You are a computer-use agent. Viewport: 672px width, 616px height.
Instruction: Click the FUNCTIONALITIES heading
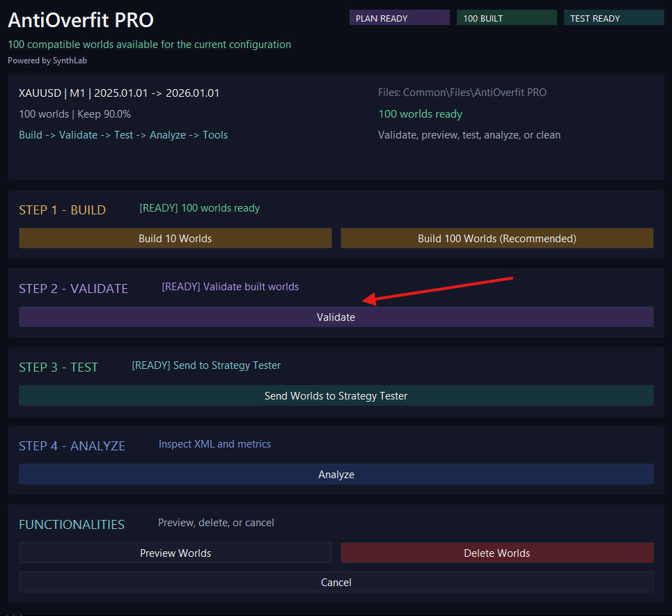click(72, 524)
